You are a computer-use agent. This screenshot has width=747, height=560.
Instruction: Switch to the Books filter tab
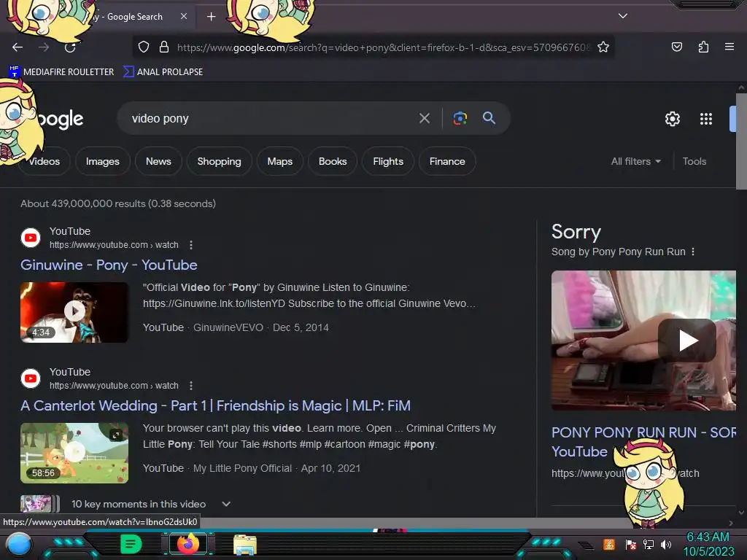tap(333, 161)
